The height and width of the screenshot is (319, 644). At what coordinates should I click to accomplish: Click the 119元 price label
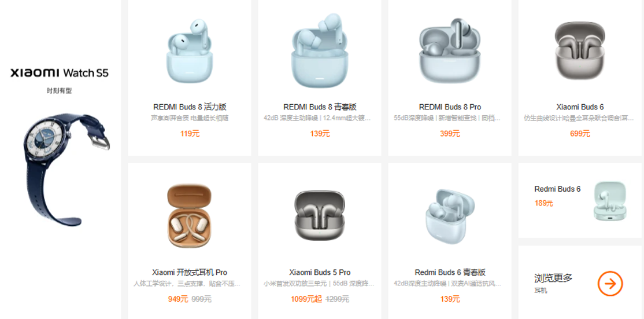(190, 134)
